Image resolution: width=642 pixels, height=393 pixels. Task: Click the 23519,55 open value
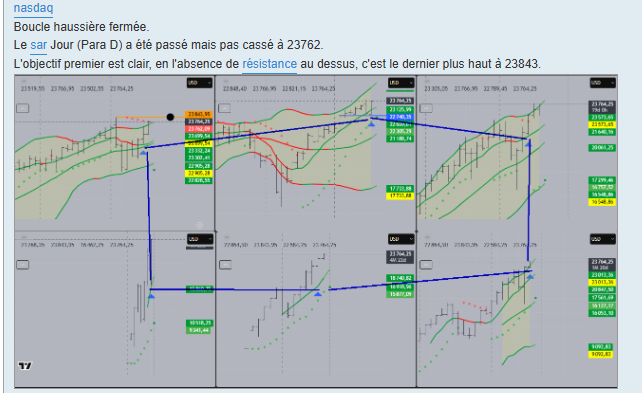pos(33,88)
